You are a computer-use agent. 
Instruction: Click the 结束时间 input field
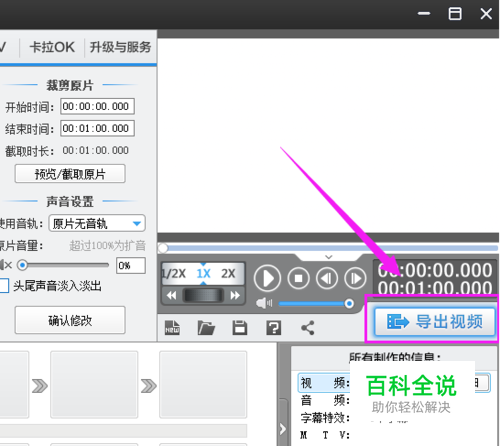97,128
